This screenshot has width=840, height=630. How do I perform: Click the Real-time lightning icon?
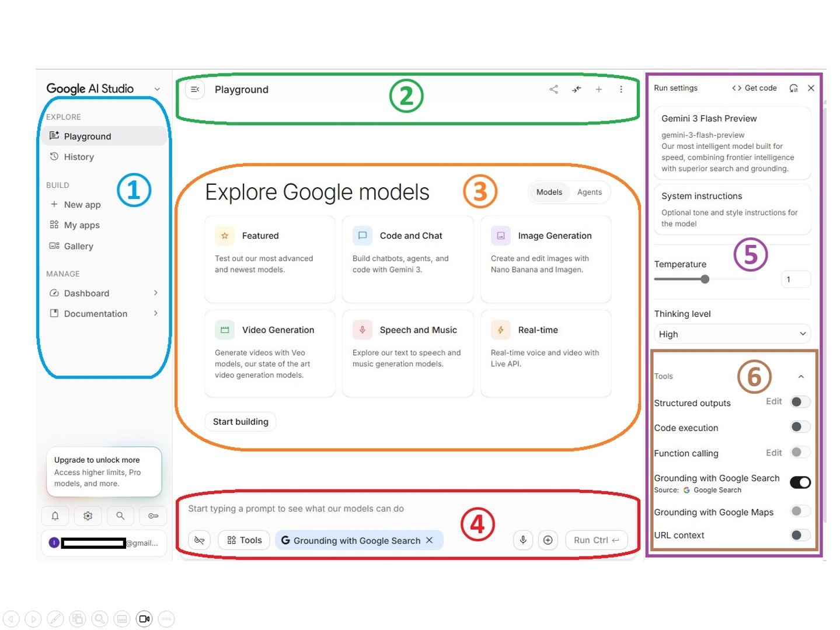point(501,330)
